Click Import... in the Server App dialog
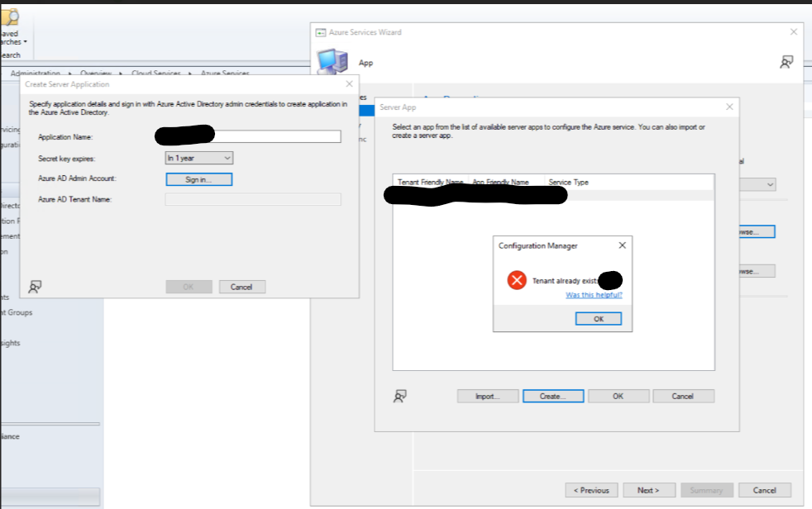Viewport: 812px width, 509px height. 487,397
